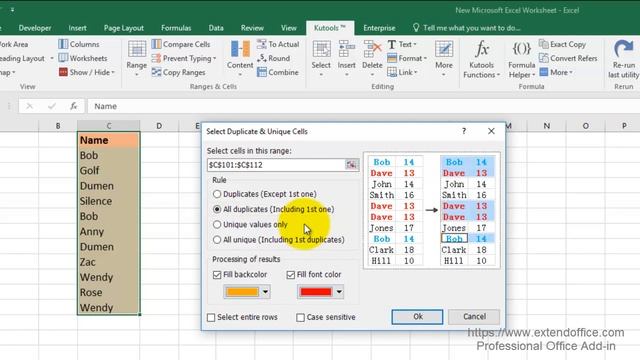
Task: Open the Combine tool
Action: pos(278,72)
